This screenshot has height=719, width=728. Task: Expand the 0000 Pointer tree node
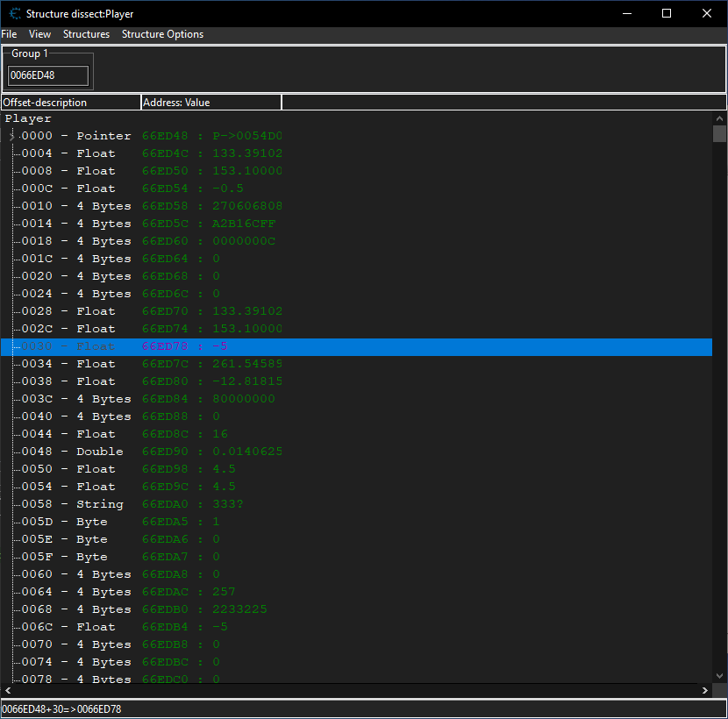[12, 137]
